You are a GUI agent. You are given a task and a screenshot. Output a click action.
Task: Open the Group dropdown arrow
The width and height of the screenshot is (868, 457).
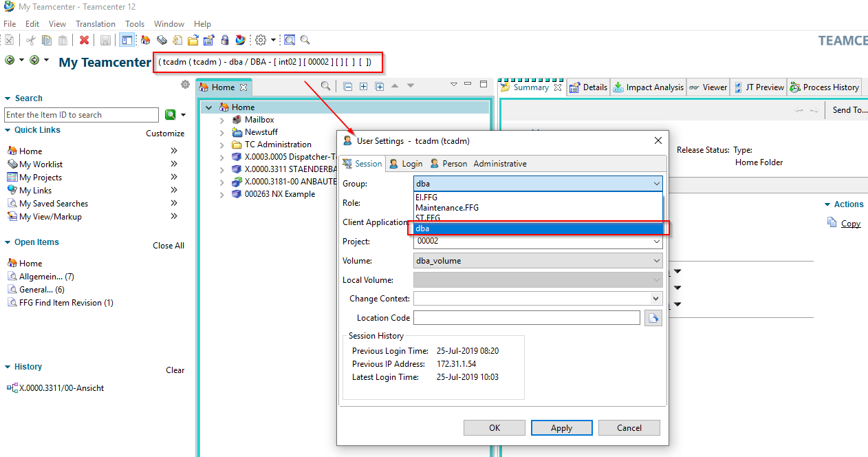[655, 184]
